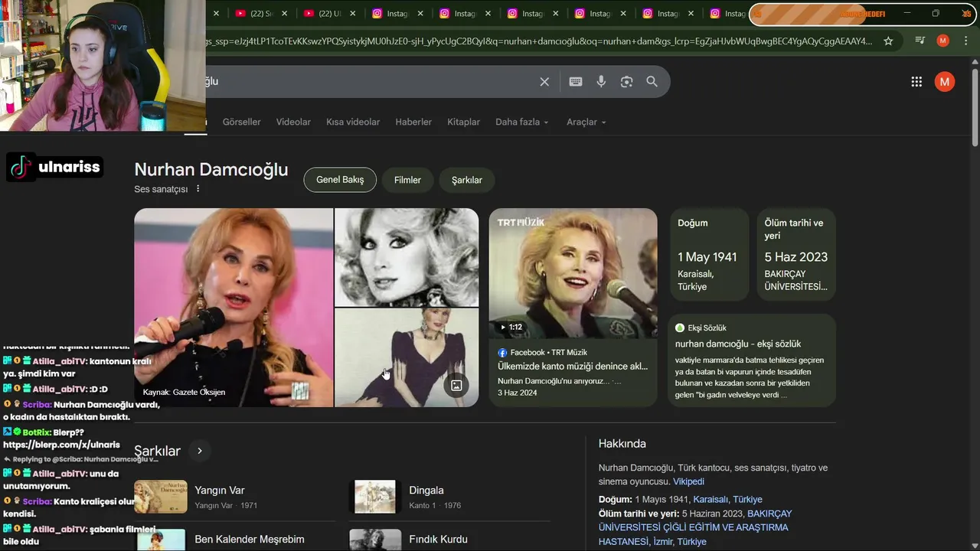
Task: Search by image with Google Lens
Action: click(626, 82)
